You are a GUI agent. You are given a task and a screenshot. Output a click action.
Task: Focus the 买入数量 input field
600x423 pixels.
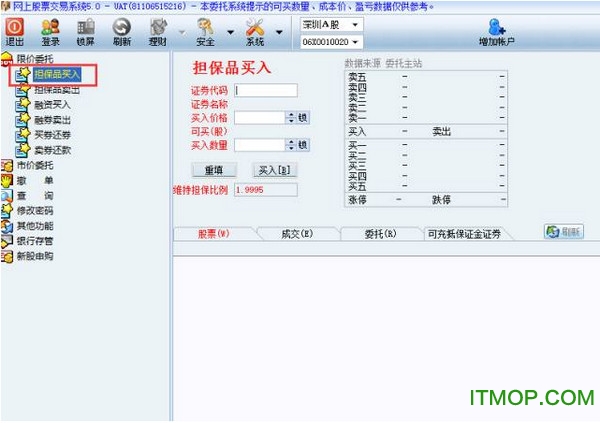(259, 145)
